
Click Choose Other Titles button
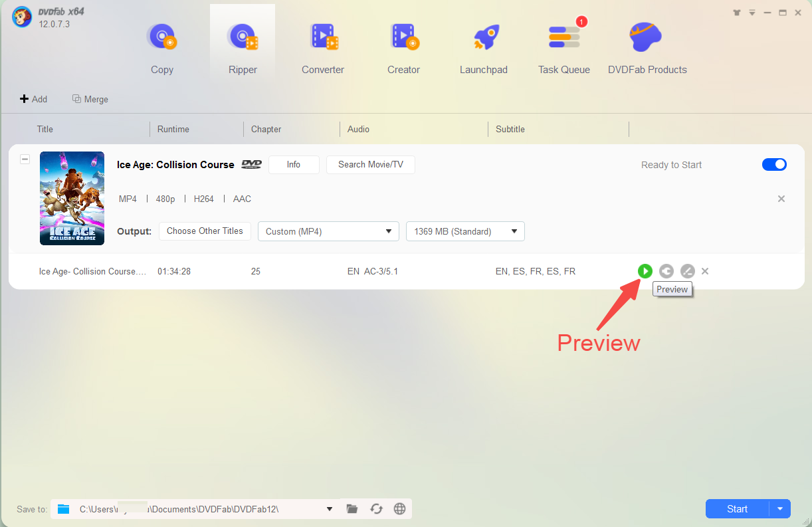coord(205,231)
